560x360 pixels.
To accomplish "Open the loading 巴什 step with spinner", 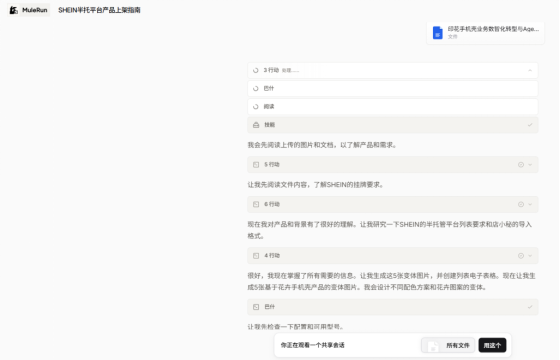I will [x=393, y=88].
